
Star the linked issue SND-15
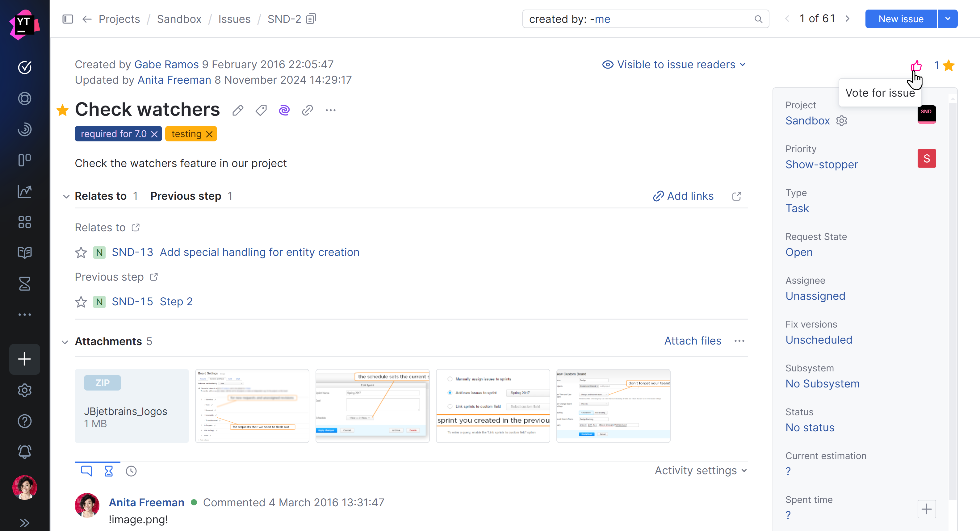click(x=81, y=302)
